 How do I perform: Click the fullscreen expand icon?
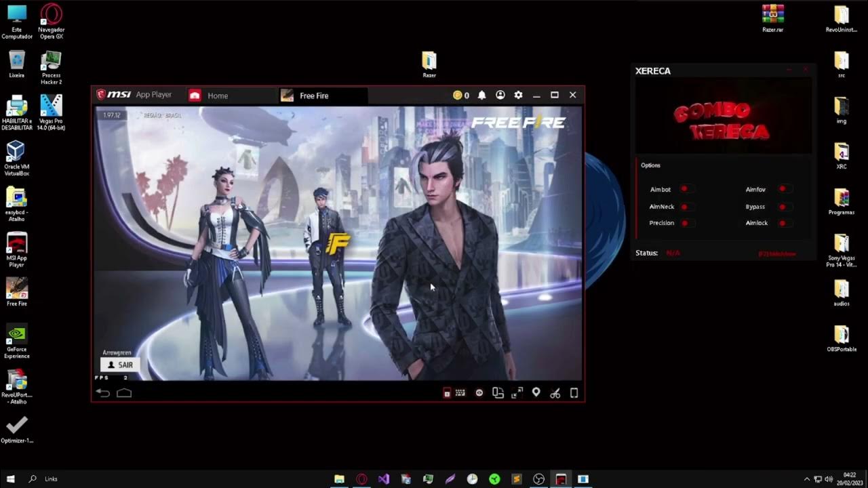[517, 392]
